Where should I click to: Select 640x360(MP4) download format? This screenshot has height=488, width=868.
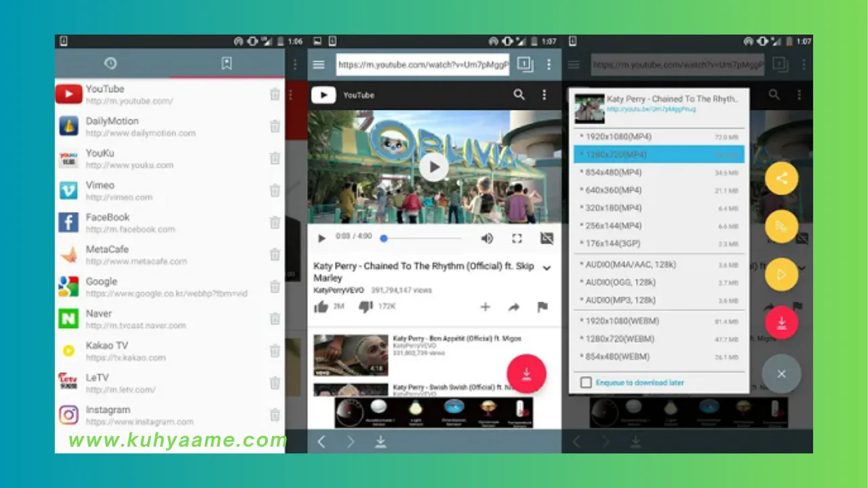658,190
